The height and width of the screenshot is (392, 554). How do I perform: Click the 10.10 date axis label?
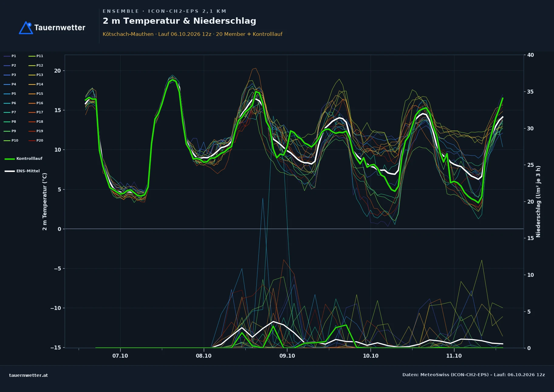click(371, 356)
